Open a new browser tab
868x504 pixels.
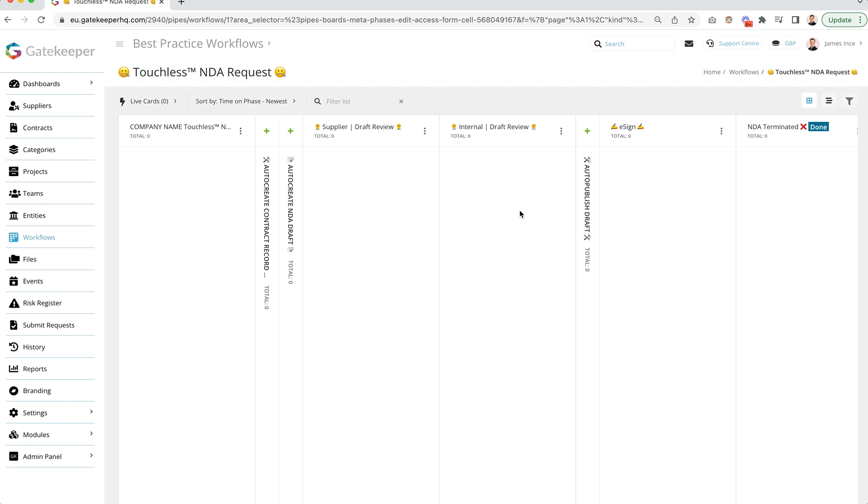181,3
